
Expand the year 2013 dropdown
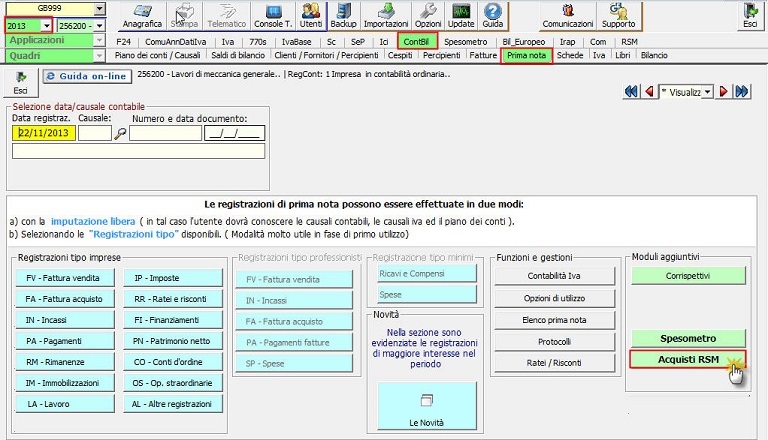coord(46,25)
